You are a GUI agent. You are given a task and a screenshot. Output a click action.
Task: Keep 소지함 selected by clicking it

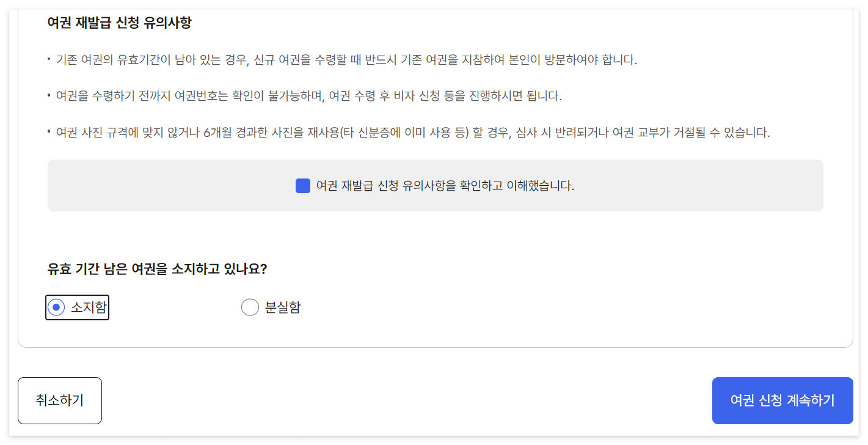click(x=56, y=307)
